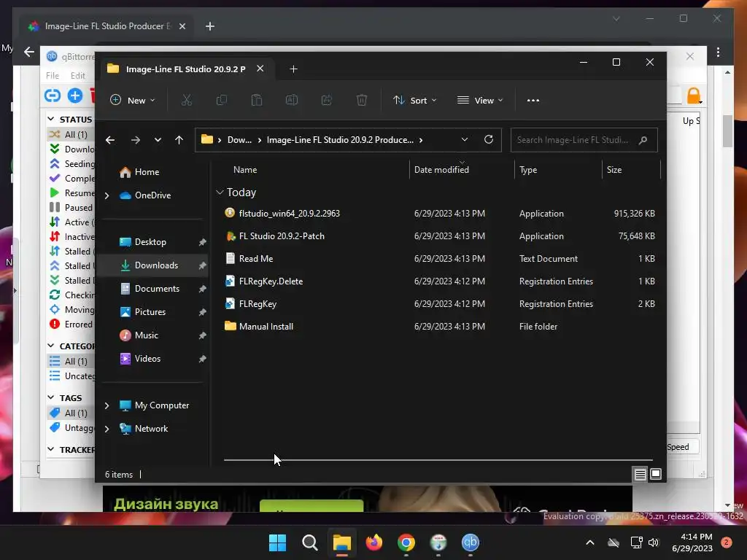Screen dimensions: 747x560
Task: Open the recent locations dropdown arrow
Action: (158, 140)
